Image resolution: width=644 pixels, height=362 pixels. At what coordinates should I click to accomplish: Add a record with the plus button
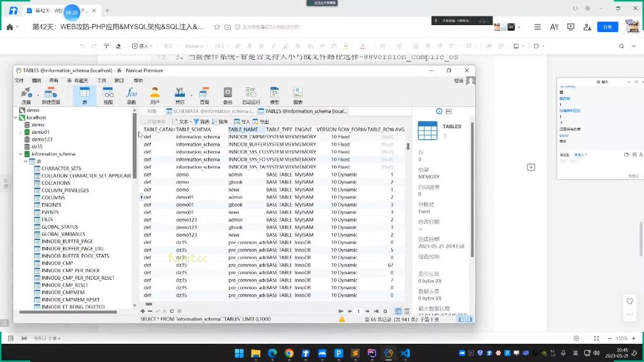[x=143, y=311]
